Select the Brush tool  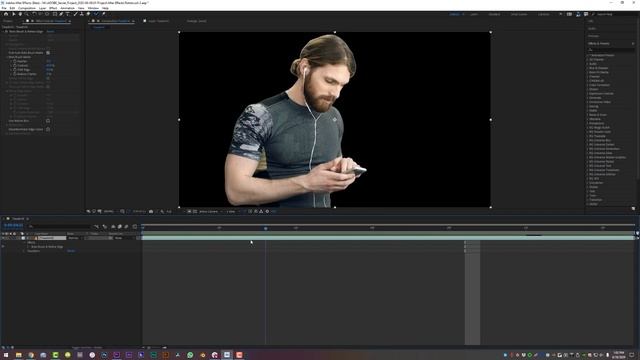click(x=75, y=14)
